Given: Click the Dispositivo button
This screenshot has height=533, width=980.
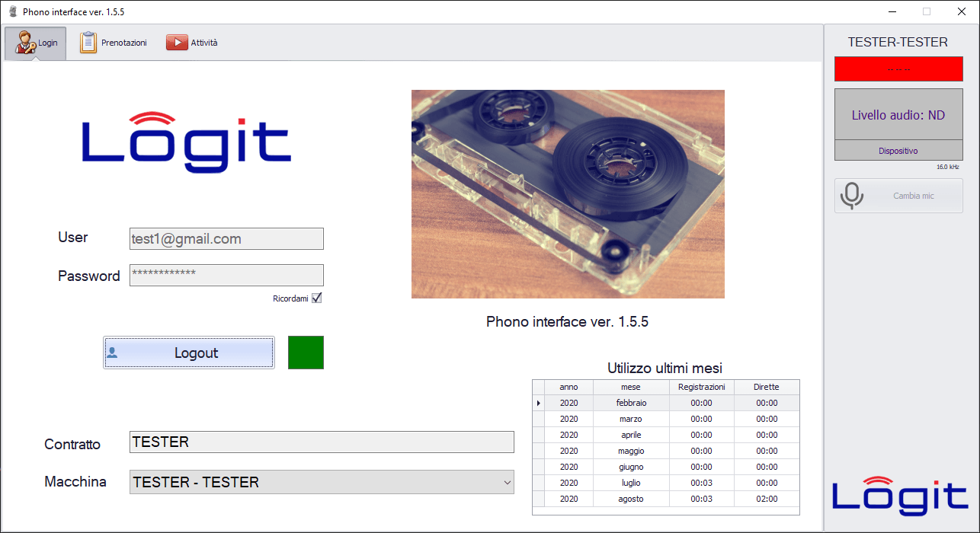Looking at the screenshot, I should pos(898,151).
